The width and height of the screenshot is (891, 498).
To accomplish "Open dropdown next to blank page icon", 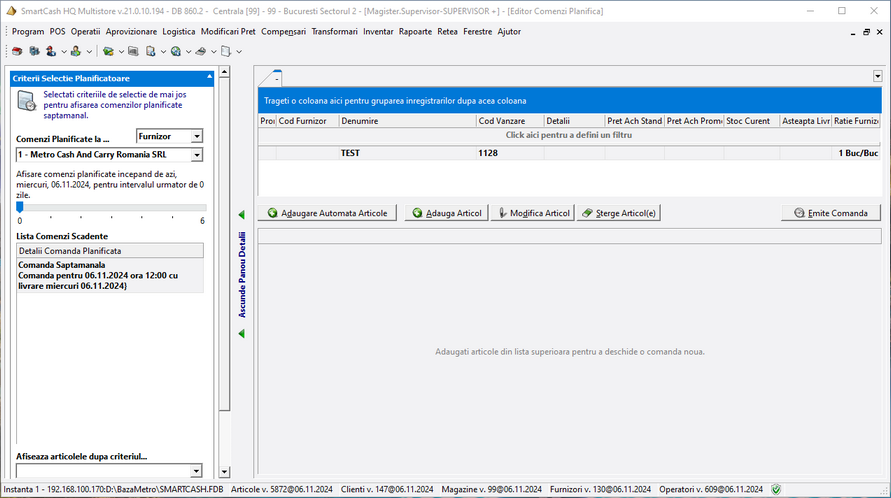I will [x=239, y=52].
